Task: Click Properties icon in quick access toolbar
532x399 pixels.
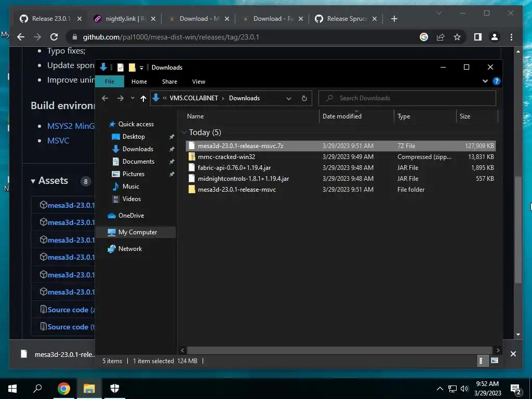Action: coord(121,67)
